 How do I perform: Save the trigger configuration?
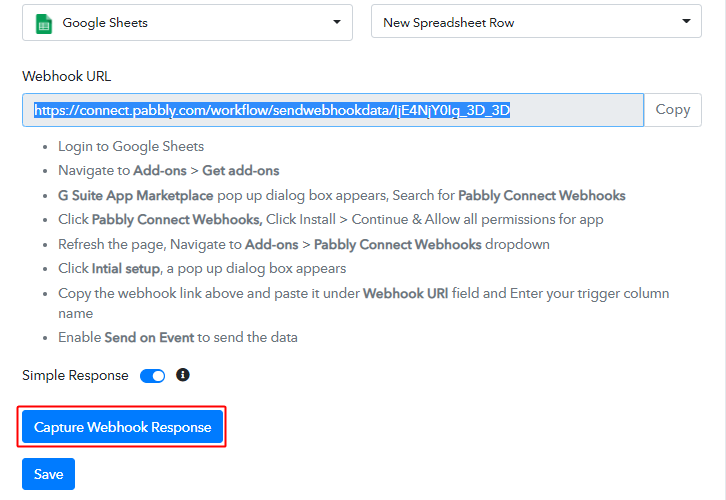tap(48, 474)
